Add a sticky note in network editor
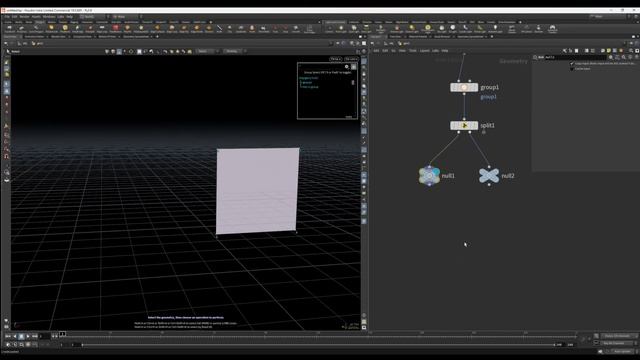This screenshot has width=640, height=360. pos(609,51)
